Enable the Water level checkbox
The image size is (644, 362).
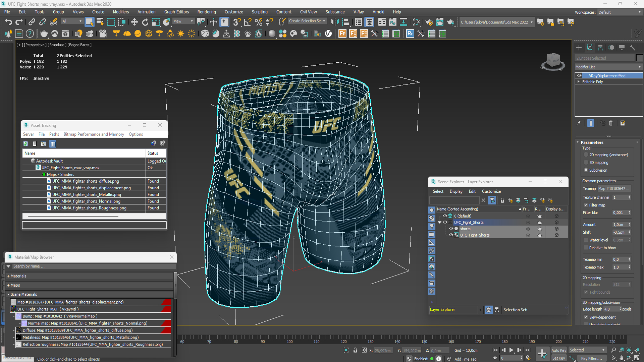click(x=586, y=240)
